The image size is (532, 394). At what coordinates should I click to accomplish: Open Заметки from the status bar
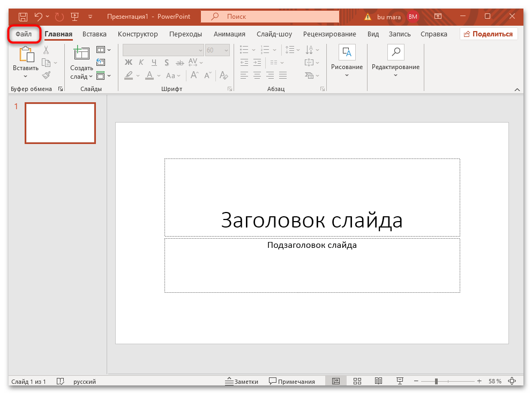coord(242,381)
